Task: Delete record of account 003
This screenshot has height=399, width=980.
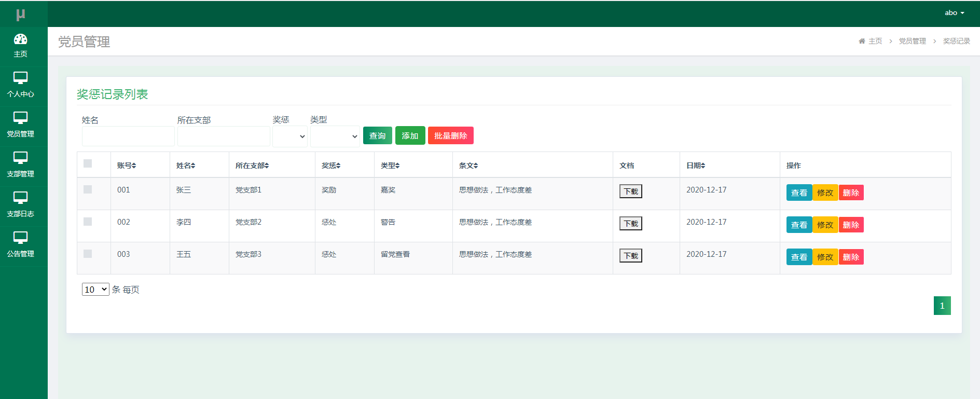Action: tap(851, 257)
